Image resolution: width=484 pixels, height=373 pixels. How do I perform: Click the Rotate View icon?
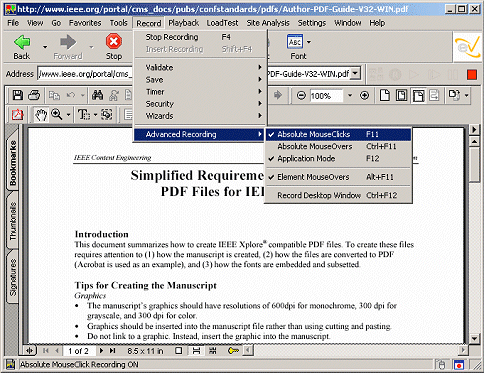pyautogui.click(x=454, y=95)
